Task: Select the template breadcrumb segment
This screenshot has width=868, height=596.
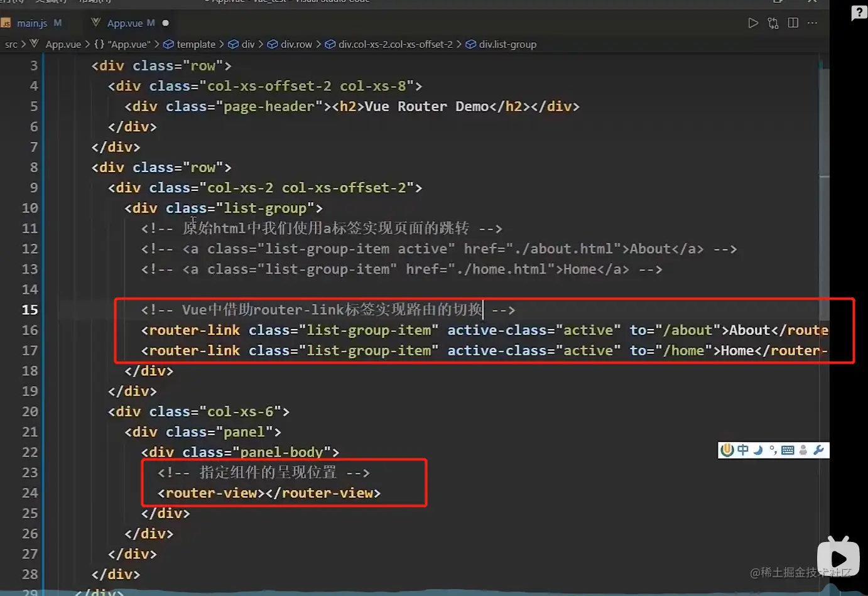Action: (x=190, y=45)
